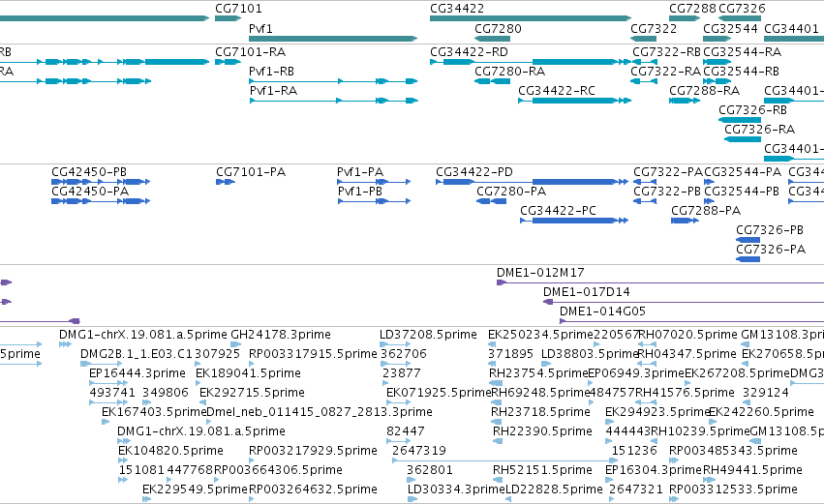The height and width of the screenshot is (504, 824).
Task: Select the CG7101 gene label
Action: pyautogui.click(x=238, y=9)
